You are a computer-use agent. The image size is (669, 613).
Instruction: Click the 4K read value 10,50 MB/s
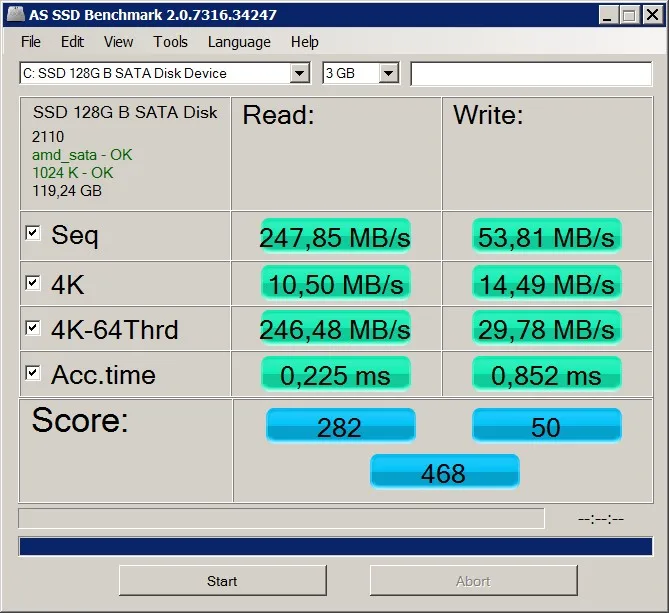pos(335,284)
